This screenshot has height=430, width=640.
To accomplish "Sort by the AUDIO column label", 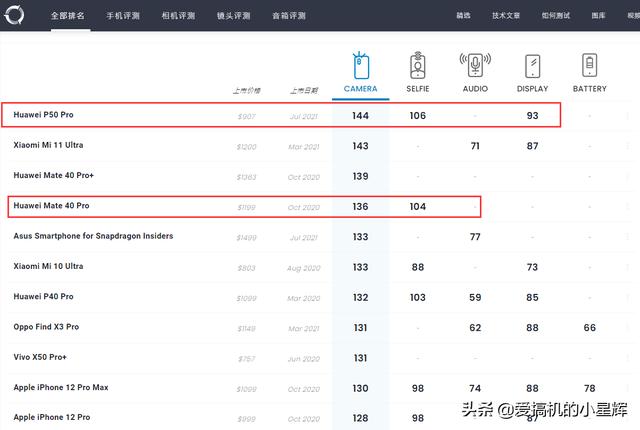I will coord(475,89).
